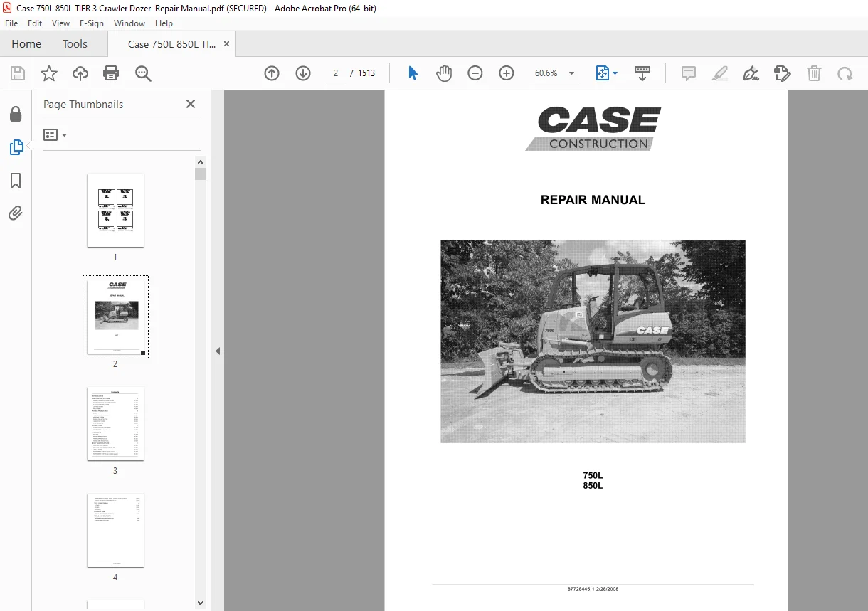Switch to the Home tab
868x611 pixels.
point(26,44)
